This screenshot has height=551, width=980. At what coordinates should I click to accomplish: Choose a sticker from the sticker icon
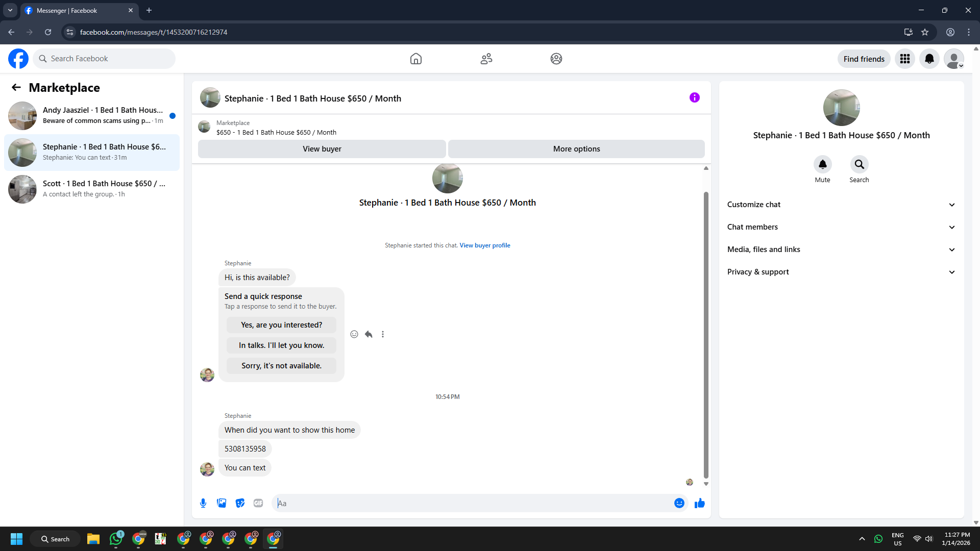tap(240, 503)
